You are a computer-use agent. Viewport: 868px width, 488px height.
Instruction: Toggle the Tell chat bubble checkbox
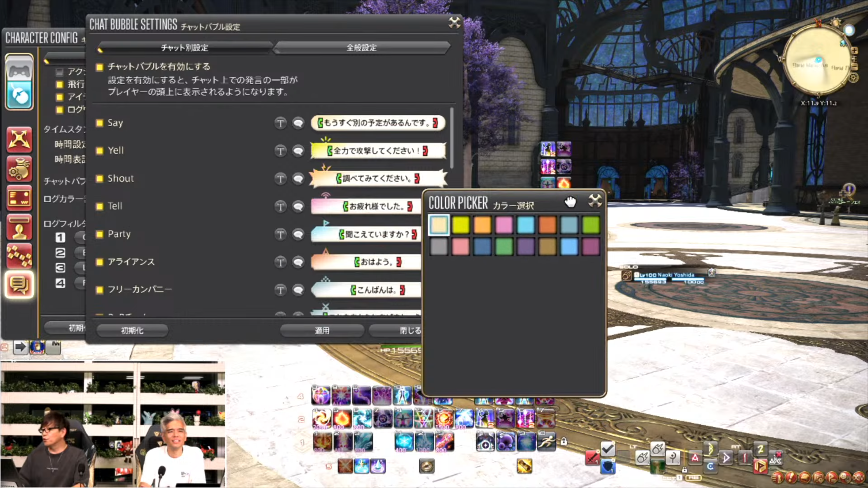pos(99,206)
